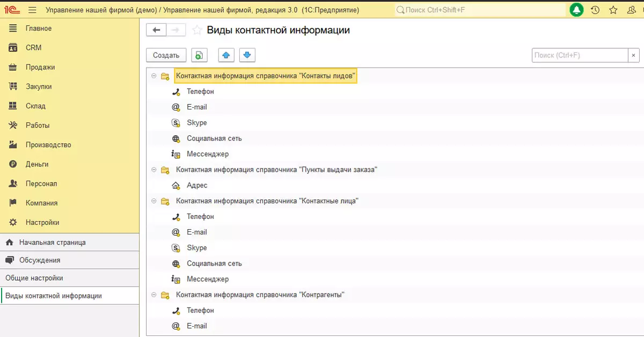Clear the list search with × button

point(634,55)
